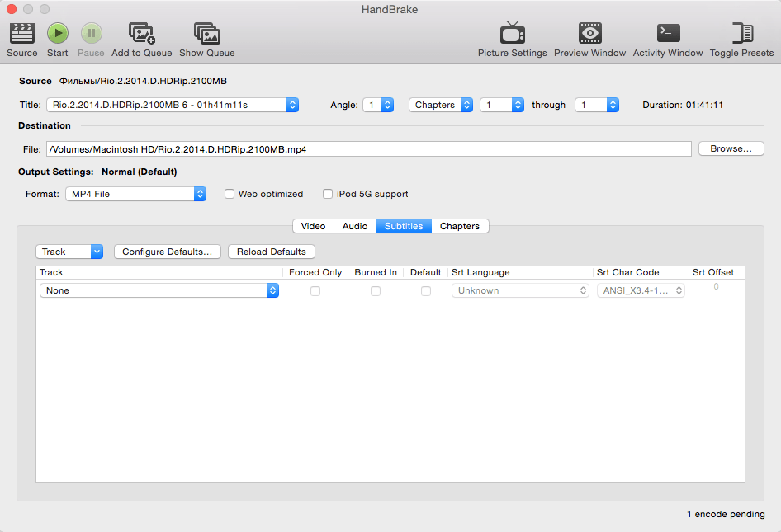Start encoding with the green Start button
The width and height of the screenshot is (781, 532).
[57, 33]
